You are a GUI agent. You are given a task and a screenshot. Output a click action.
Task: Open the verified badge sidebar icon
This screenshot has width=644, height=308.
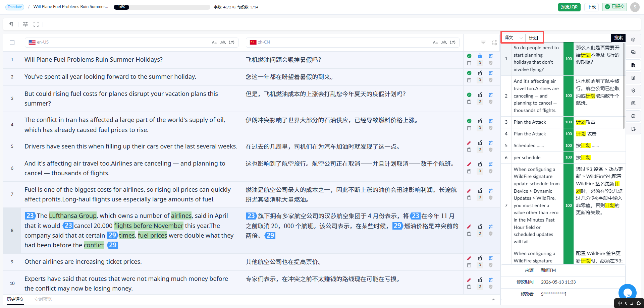(633, 116)
